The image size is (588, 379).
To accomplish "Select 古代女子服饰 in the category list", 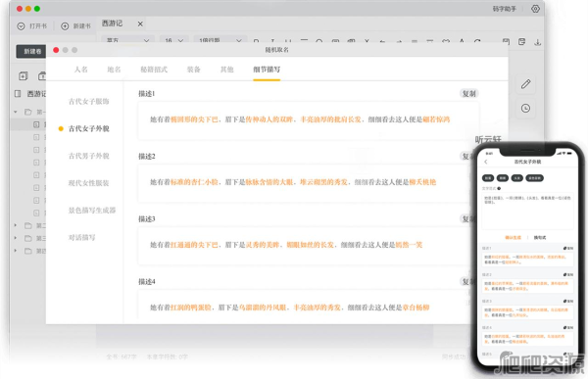I will coord(89,101).
